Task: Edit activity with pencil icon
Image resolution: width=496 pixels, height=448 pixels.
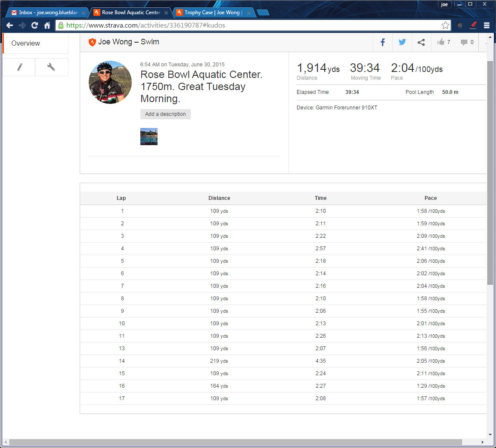Action: (19, 67)
